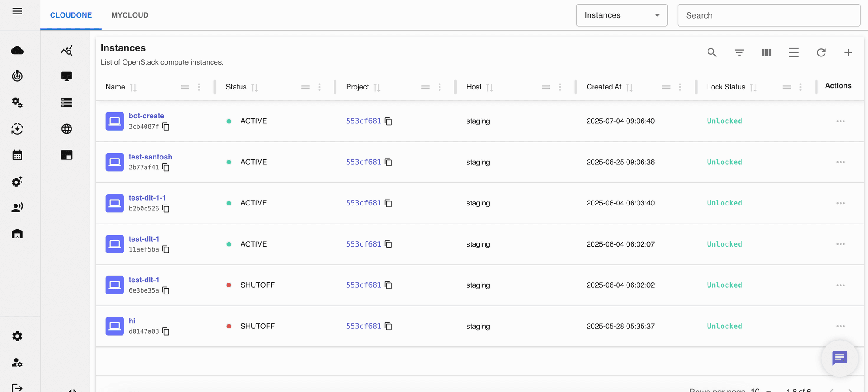Open the bot-create instance link
The height and width of the screenshot is (392, 868).
(146, 116)
